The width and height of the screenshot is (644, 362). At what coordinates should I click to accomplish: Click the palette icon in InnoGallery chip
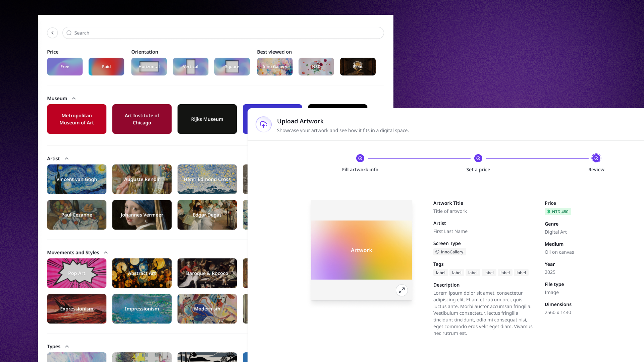tap(437, 252)
